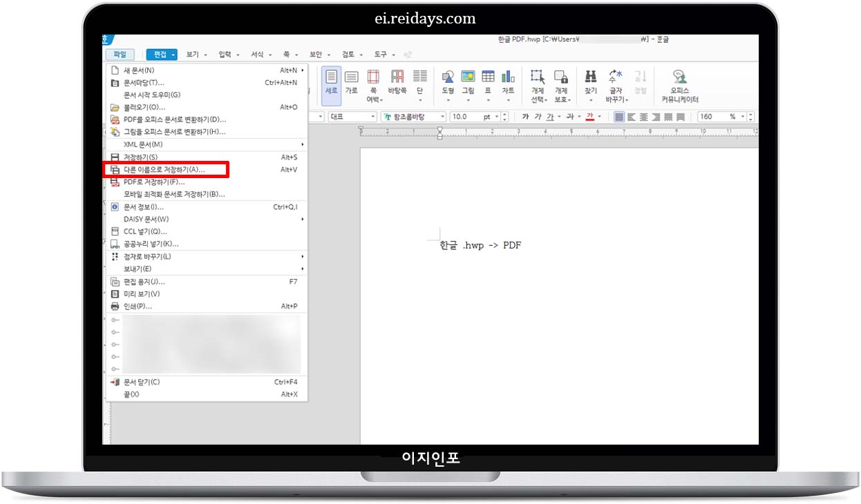Image resolution: width=861 pixels, height=504 pixels.
Task: Select PDF로 저장하기 from the File menu
Action: tap(152, 182)
